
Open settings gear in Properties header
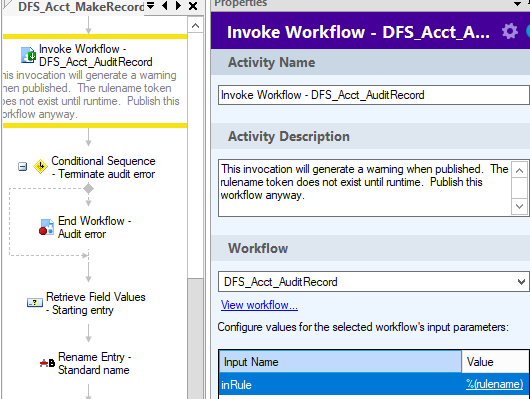(509, 31)
